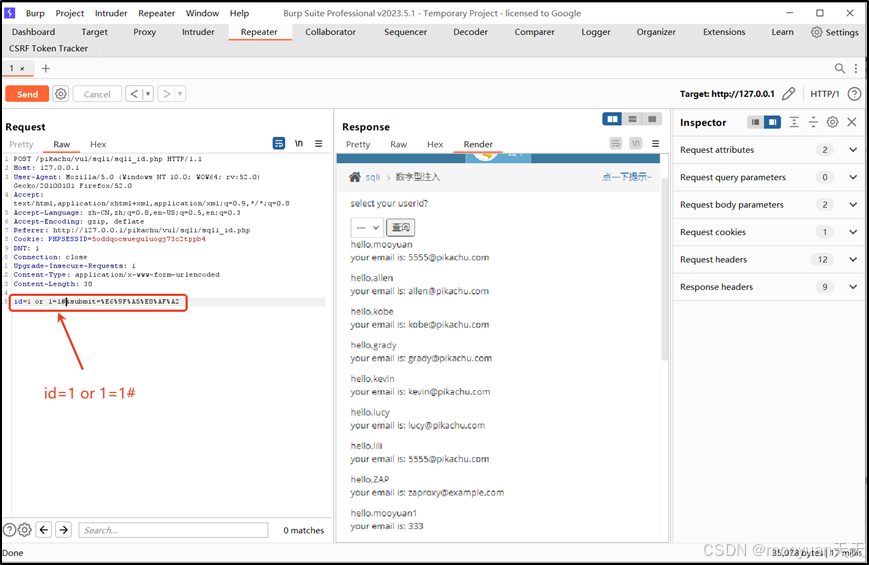This screenshot has height=565, width=869.
Task: Jump to previous search match arrow
Action: 44,530
